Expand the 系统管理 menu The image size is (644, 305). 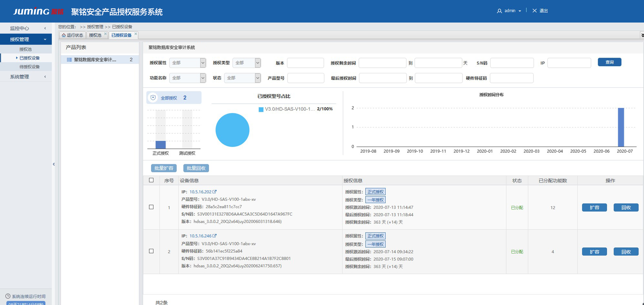coord(26,76)
